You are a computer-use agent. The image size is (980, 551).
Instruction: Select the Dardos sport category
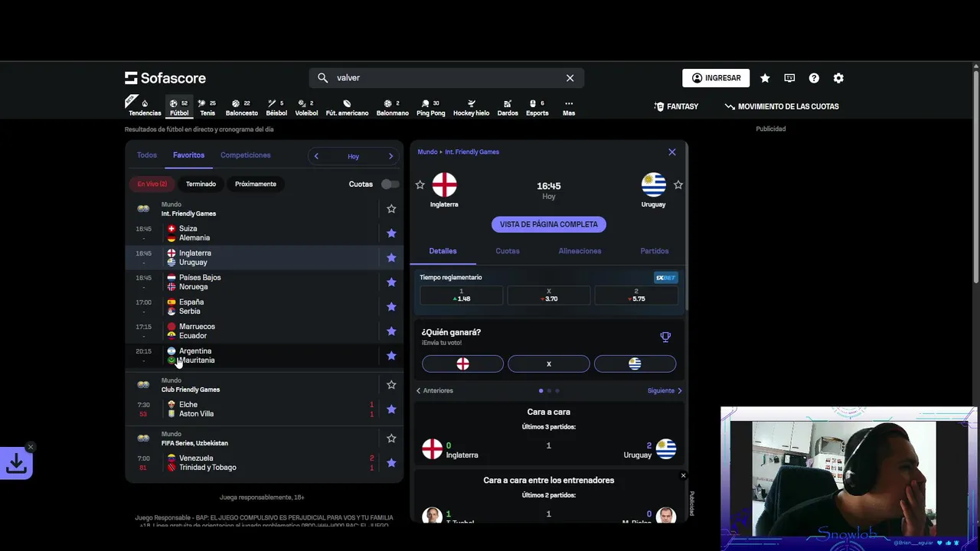point(508,107)
